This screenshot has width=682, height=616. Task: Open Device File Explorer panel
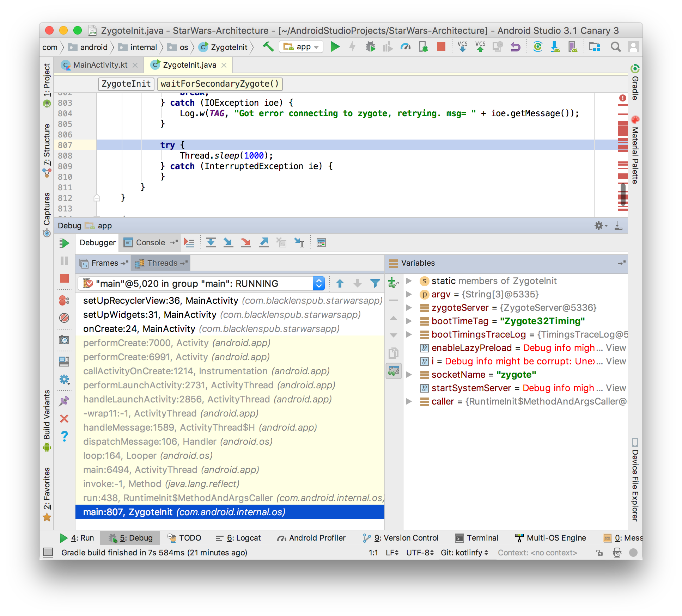tap(635, 480)
